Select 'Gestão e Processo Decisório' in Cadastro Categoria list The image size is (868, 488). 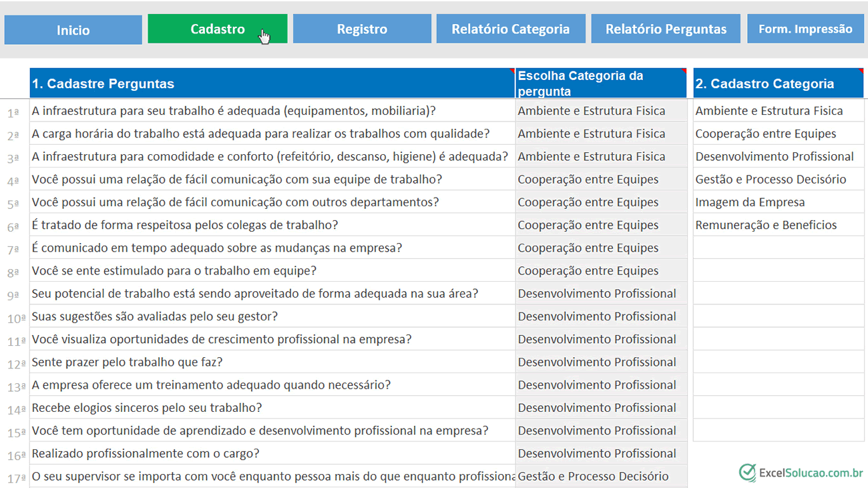point(779,179)
